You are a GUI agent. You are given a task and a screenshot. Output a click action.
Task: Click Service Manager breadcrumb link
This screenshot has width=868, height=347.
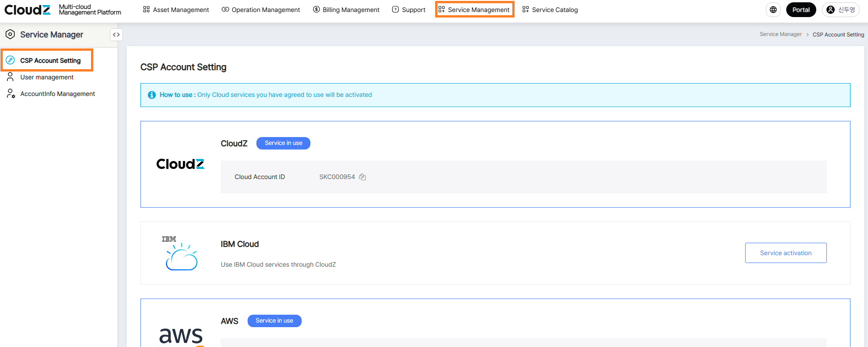pos(781,34)
